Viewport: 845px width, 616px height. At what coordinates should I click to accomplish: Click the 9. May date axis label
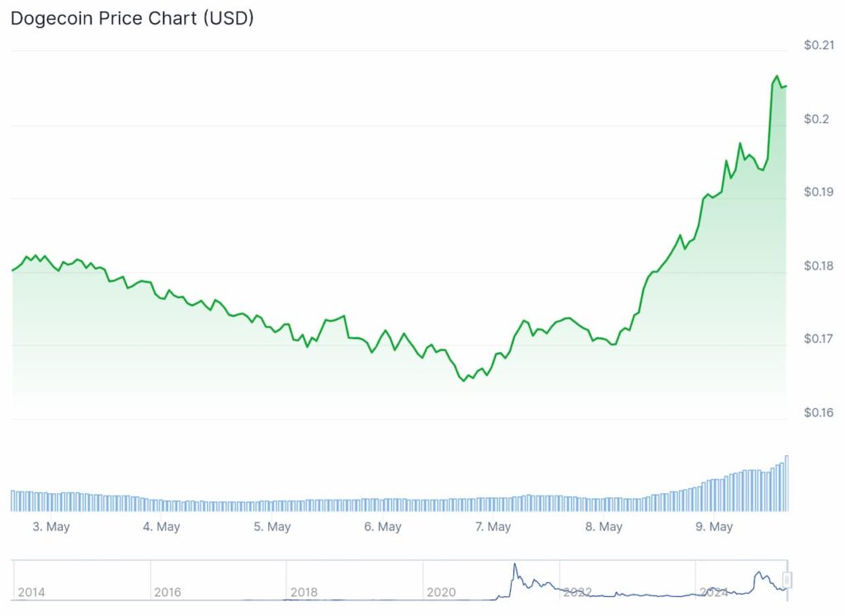point(715,527)
